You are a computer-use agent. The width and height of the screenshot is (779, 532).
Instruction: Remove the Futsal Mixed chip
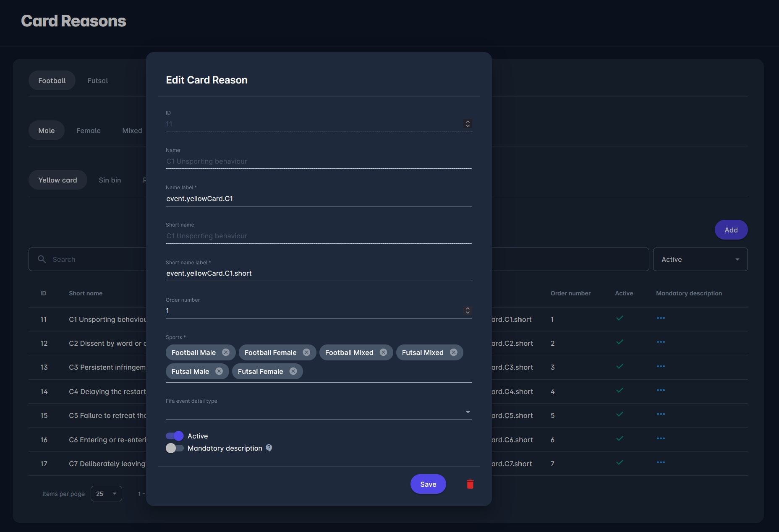(x=453, y=352)
